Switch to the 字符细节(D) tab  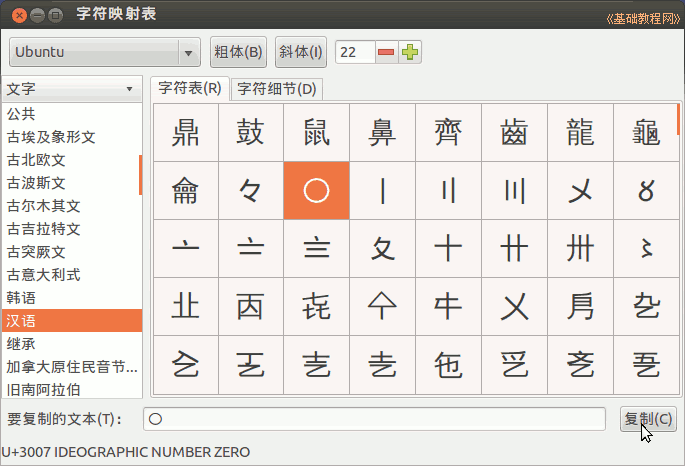[276, 89]
